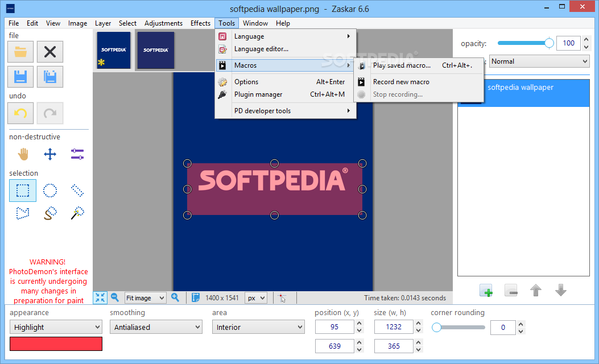Open the zoom level Fit image dropdown

pos(145,298)
